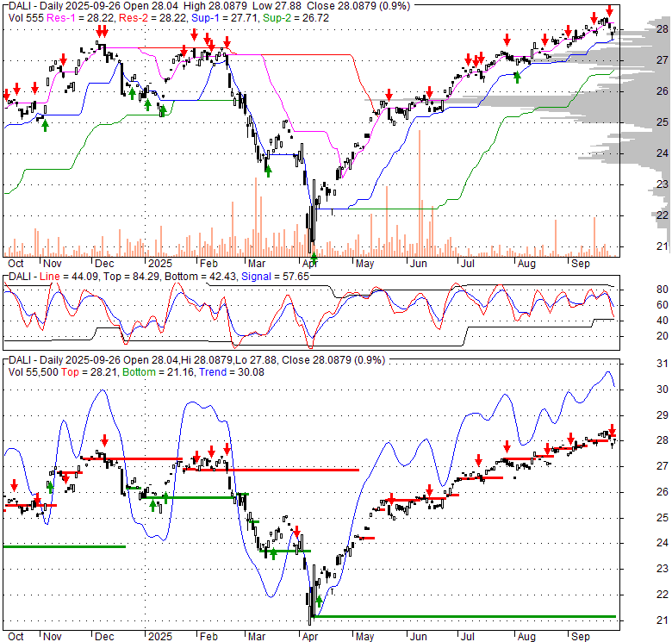The height and width of the screenshot is (642, 672).
Task: Click the tallest June volume bar in top chart
Action: coord(420,193)
